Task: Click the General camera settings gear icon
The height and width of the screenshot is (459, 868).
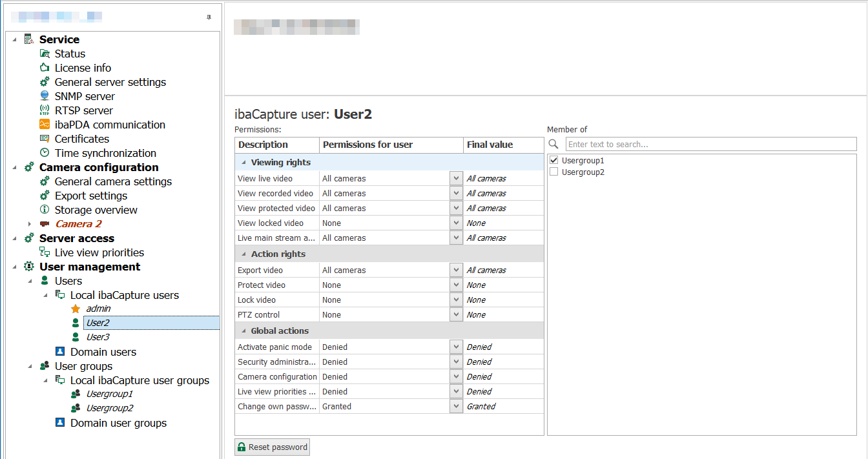Action: 45,181
